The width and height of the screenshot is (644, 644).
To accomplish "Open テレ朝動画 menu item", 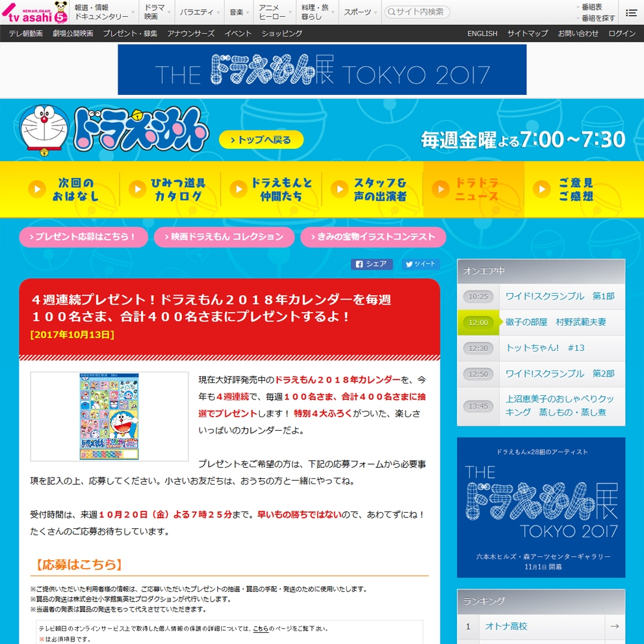I will pos(25,33).
